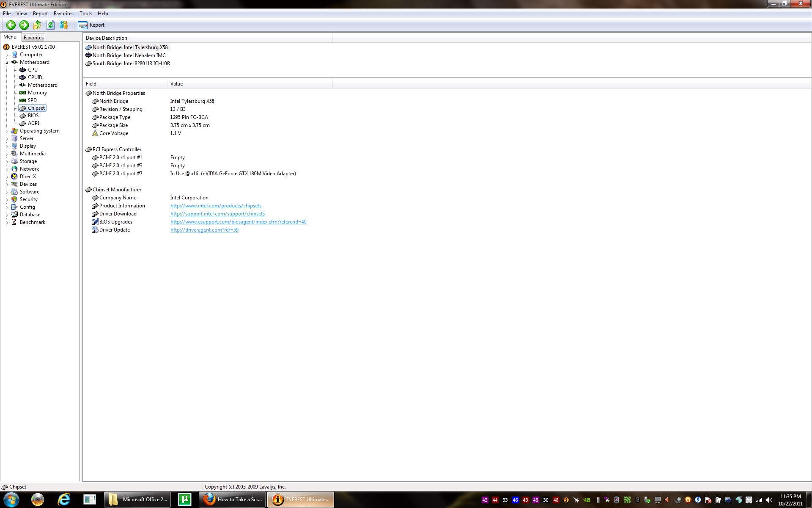
Task: Open the driveragent.com driver update link
Action: point(204,230)
